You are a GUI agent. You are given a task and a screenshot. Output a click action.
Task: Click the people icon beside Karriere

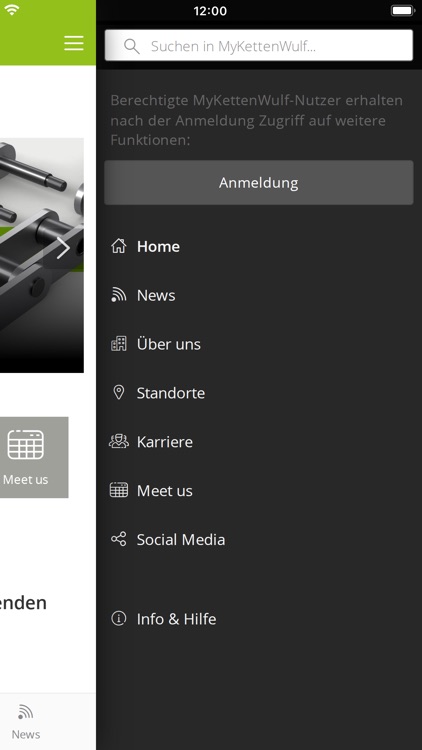click(x=119, y=441)
